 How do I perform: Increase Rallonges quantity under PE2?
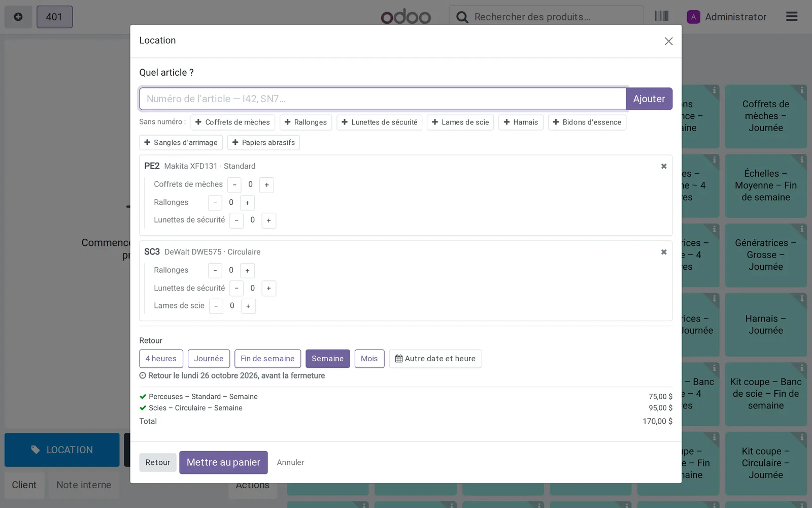(248, 203)
